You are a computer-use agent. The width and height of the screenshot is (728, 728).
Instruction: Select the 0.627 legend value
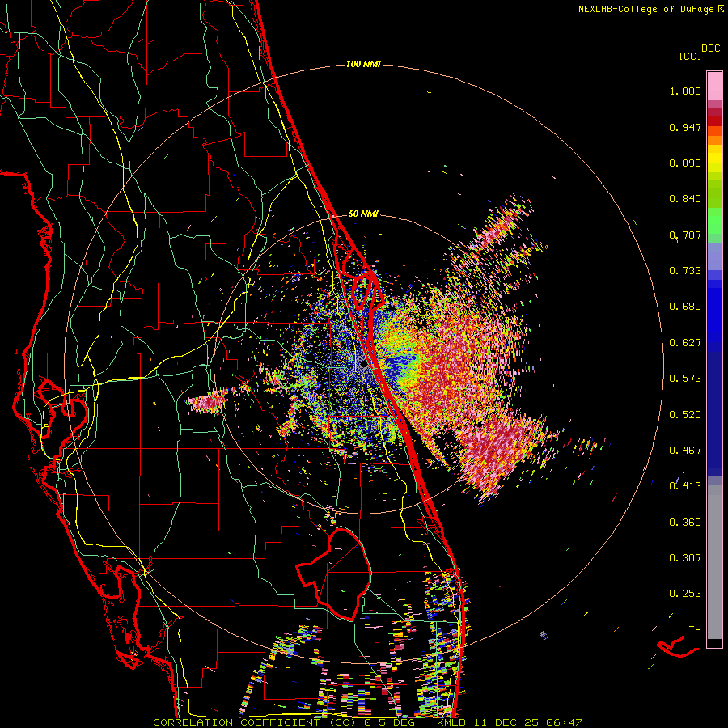tap(685, 343)
